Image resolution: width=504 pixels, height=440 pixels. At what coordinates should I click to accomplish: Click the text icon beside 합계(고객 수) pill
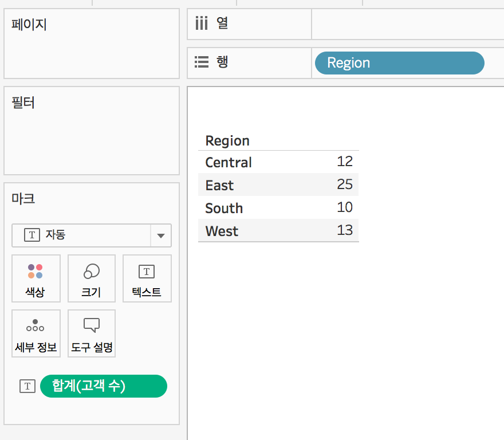click(27, 386)
